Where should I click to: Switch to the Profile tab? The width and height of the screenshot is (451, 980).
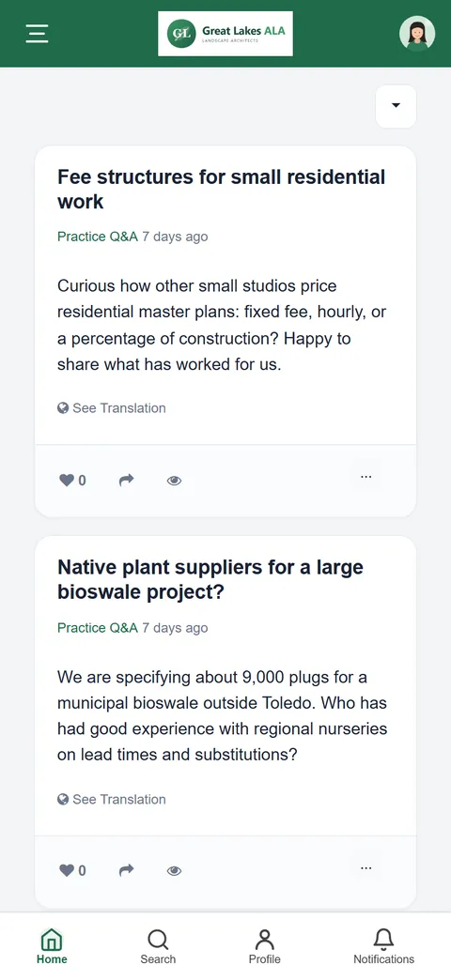point(265,946)
